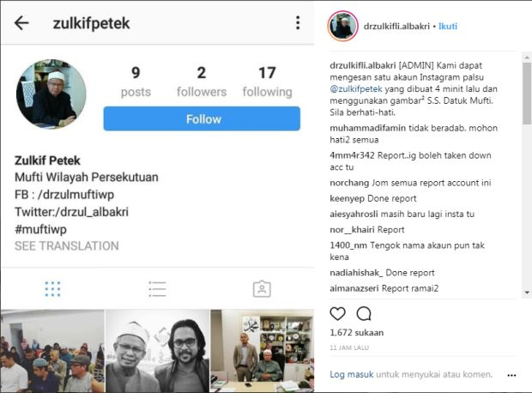Open the 17 following count

click(x=267, y=82)
